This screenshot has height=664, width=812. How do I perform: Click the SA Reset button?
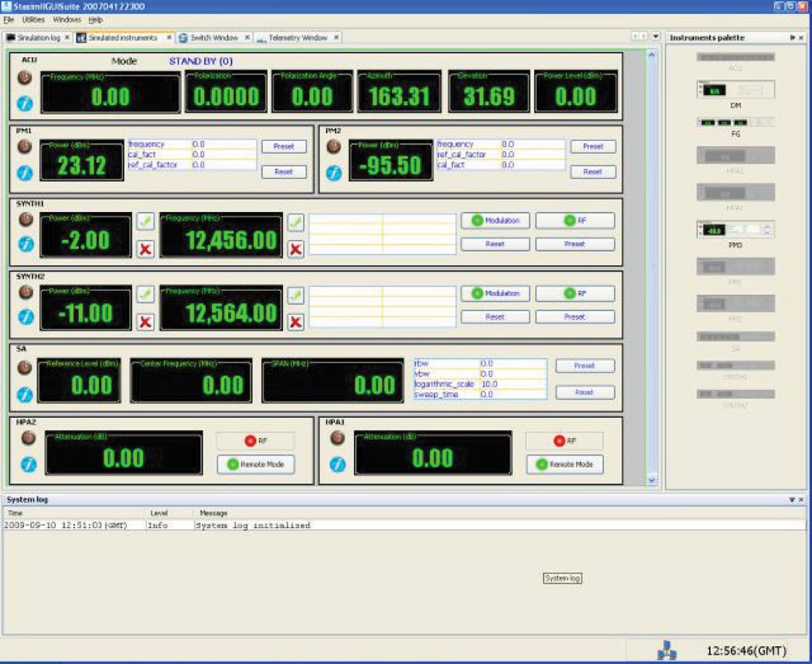coord(585,392)
